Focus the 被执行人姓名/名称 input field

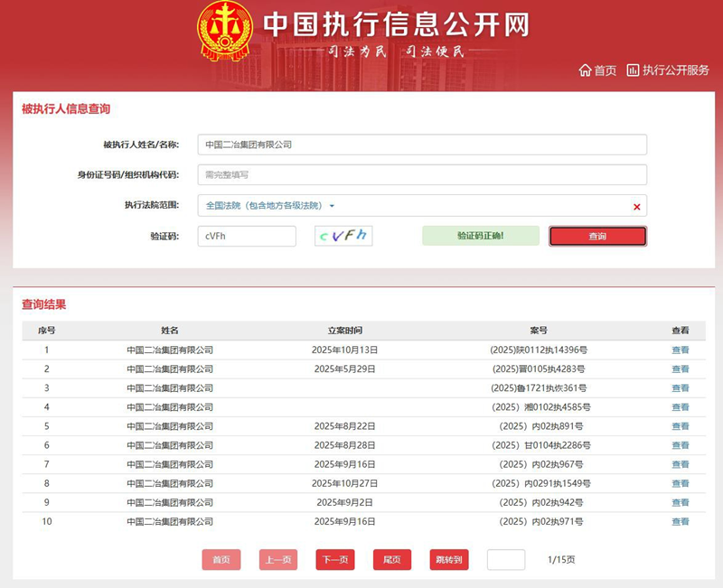[422, 145]
